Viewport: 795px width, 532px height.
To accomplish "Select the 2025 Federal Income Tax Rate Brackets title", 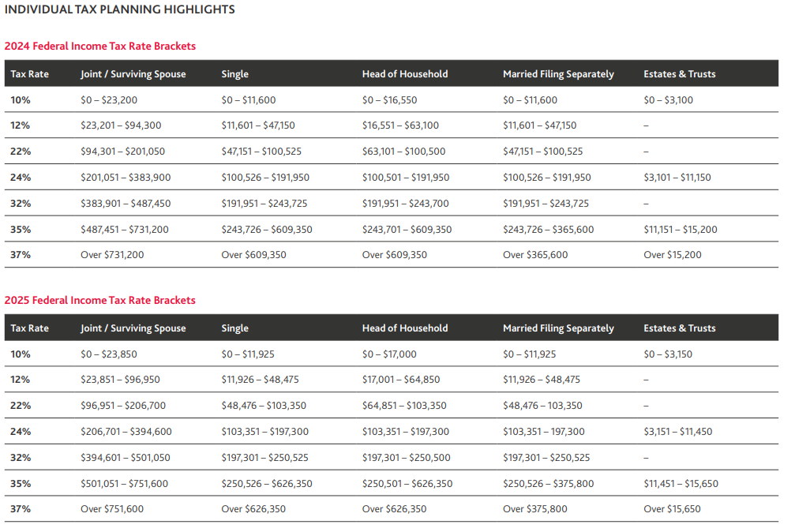I will 100,301.
